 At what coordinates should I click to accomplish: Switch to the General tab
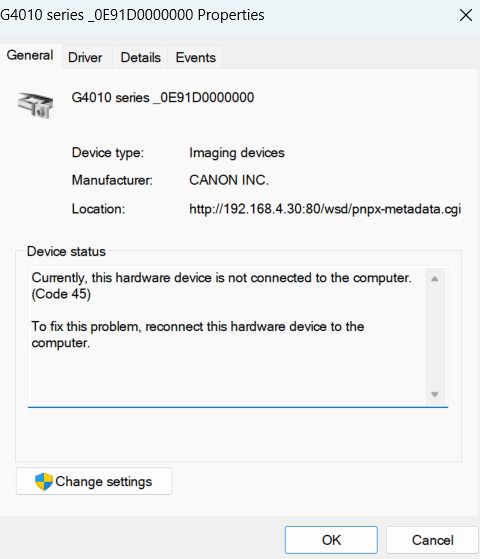point(30,55)
